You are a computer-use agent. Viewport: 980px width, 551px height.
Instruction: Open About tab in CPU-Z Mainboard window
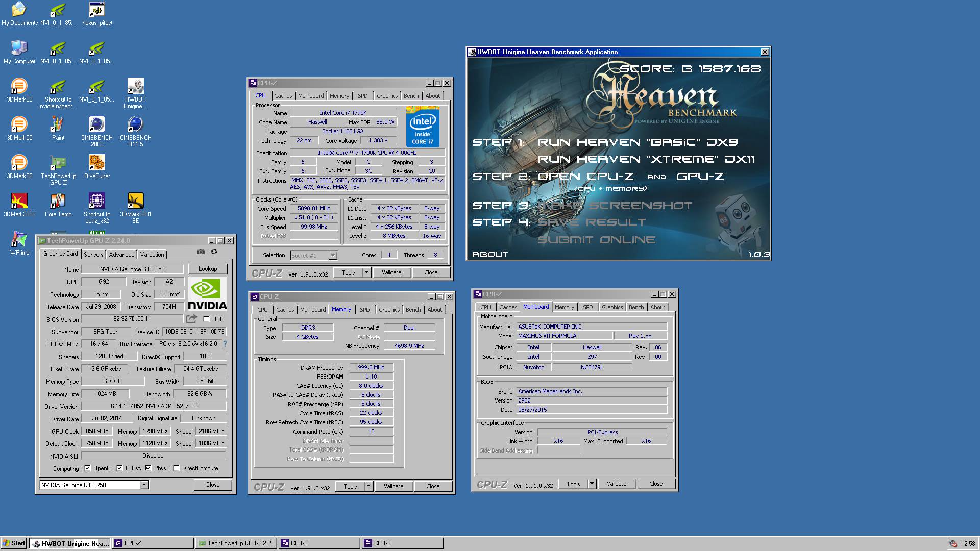(657, 307)
